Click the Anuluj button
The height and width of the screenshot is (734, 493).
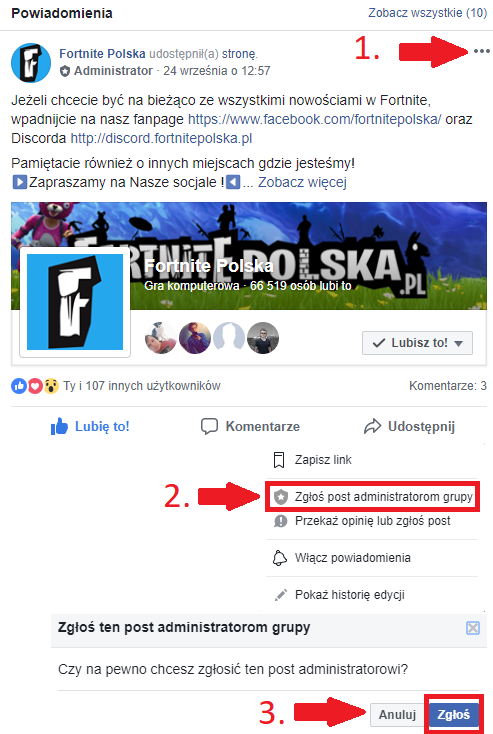397,715
